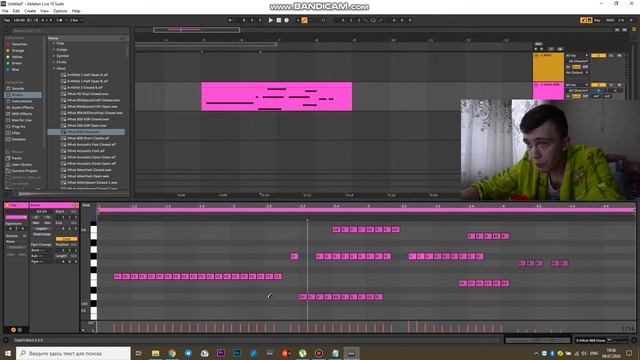Viewport: 640px width, 360px height.
Task: Select the Green collection tag
Action: click(x=17, y=63)
